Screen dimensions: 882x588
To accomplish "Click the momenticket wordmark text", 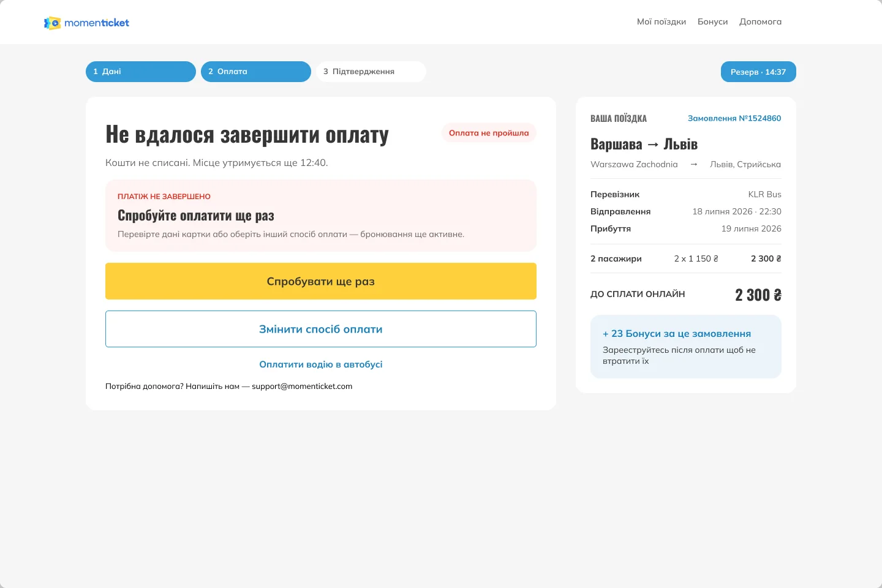I will pos(97,23).
